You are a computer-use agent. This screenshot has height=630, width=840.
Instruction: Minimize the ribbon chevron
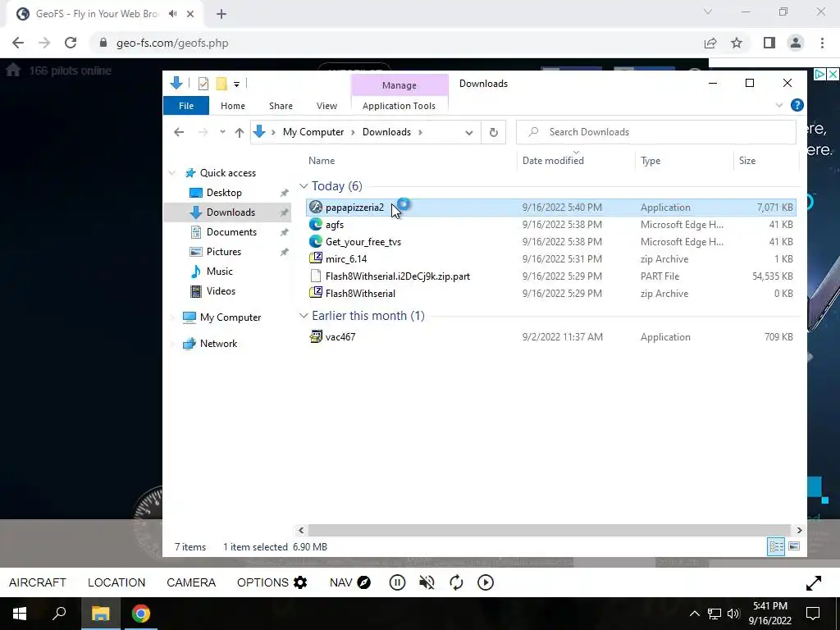point(779,106)
